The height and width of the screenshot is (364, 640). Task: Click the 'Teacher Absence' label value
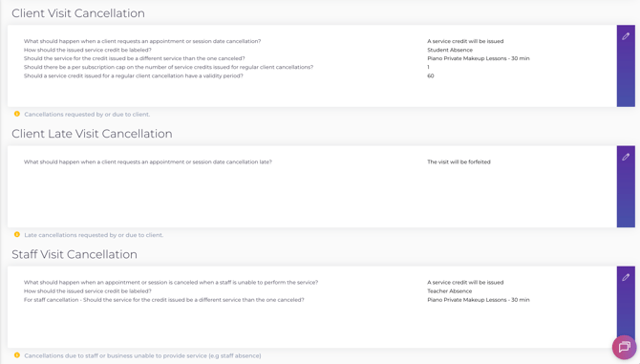(449, 291)
